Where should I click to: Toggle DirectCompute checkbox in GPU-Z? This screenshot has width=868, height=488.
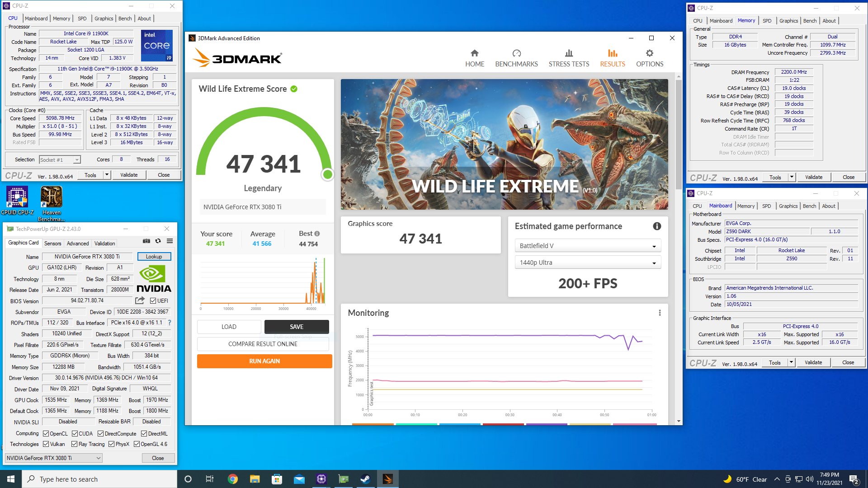click(100, 434)
